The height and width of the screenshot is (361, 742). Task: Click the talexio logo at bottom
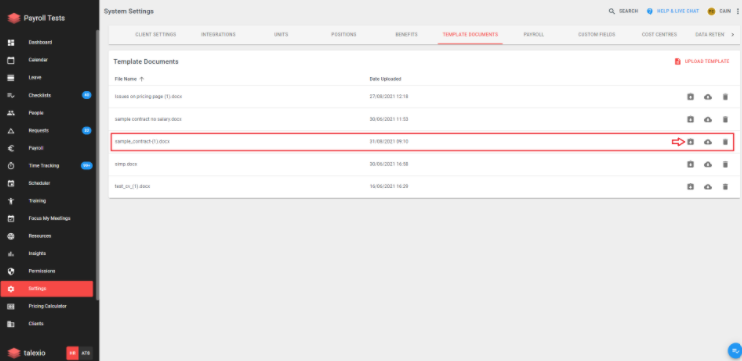tap(27, 353)
